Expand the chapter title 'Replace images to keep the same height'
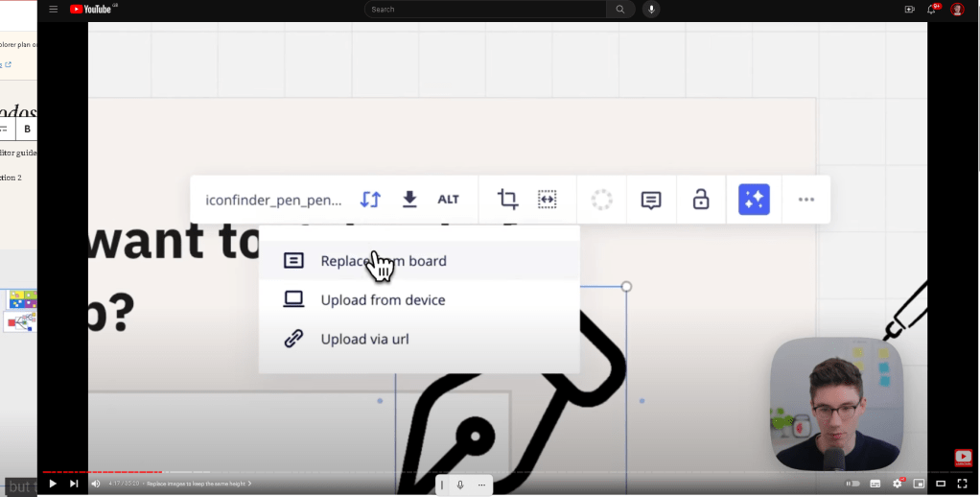 pos(198,484)
